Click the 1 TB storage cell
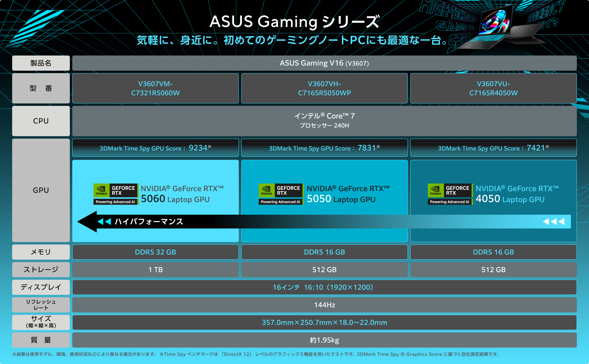 (x=155, y=270)
